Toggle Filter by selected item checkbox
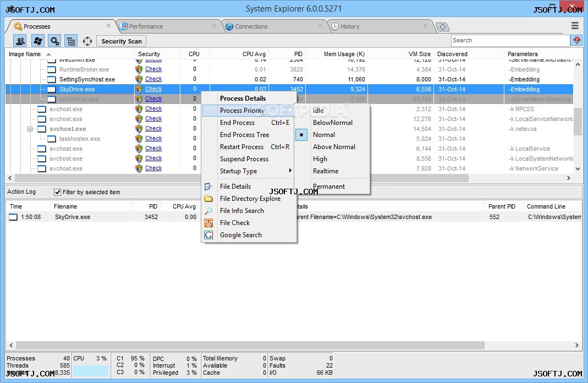The height and width of the screenshot is (383, 588). click(57, 192)
